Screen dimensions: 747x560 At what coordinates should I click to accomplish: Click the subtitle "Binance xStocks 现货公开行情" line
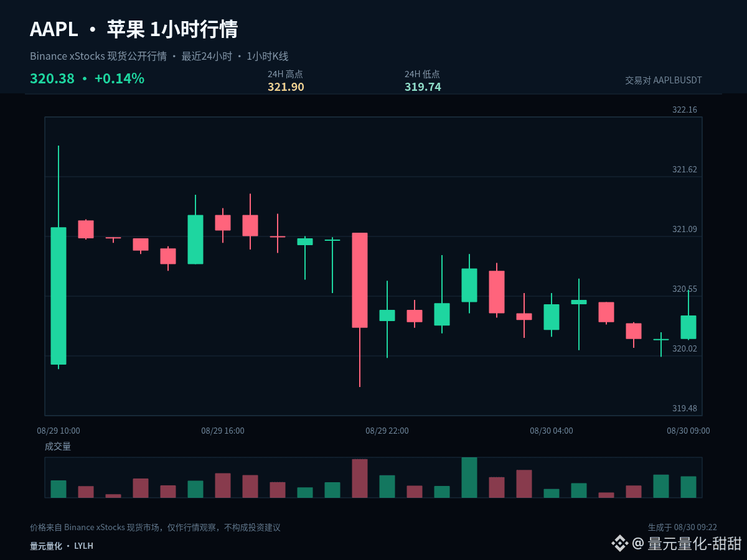159,56
